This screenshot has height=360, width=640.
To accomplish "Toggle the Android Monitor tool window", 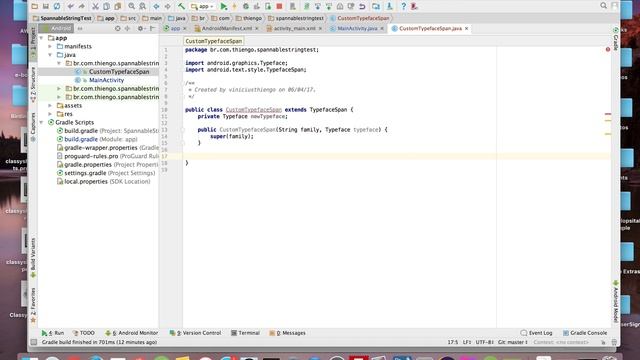I will pos(131,333).
